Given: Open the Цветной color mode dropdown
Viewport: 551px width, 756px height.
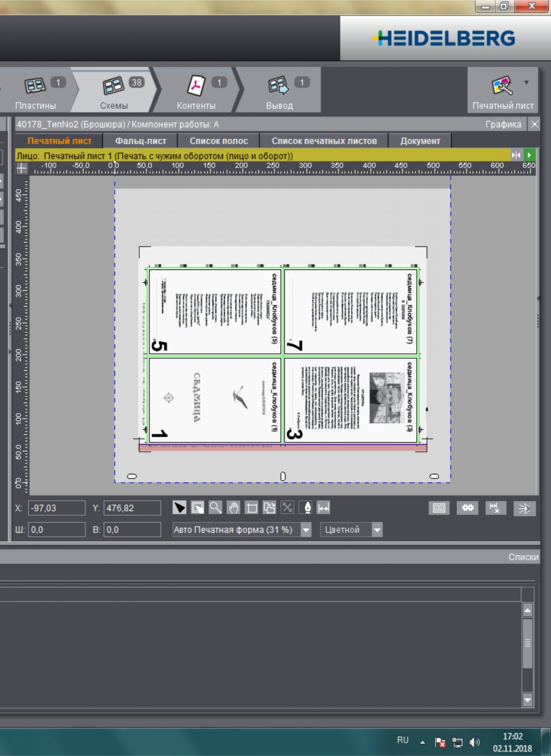Looking at the screenshot, I should [x=377, y=530].
